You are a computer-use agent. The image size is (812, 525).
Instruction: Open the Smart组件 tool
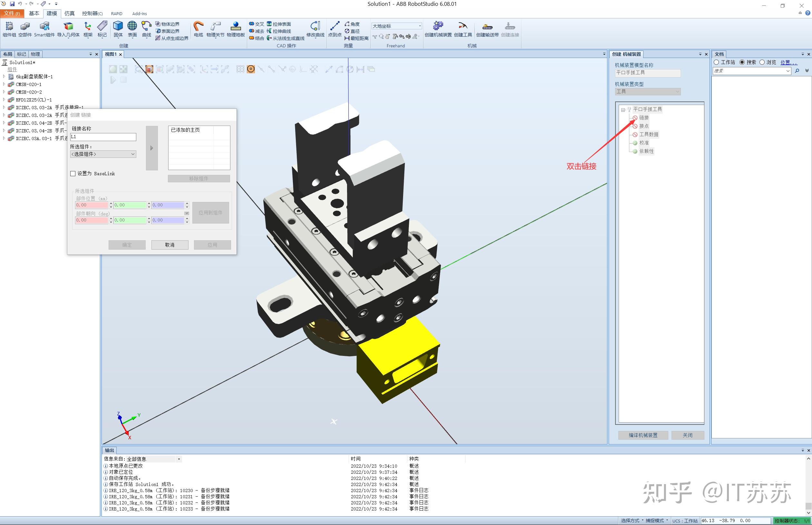coord(44,29)
